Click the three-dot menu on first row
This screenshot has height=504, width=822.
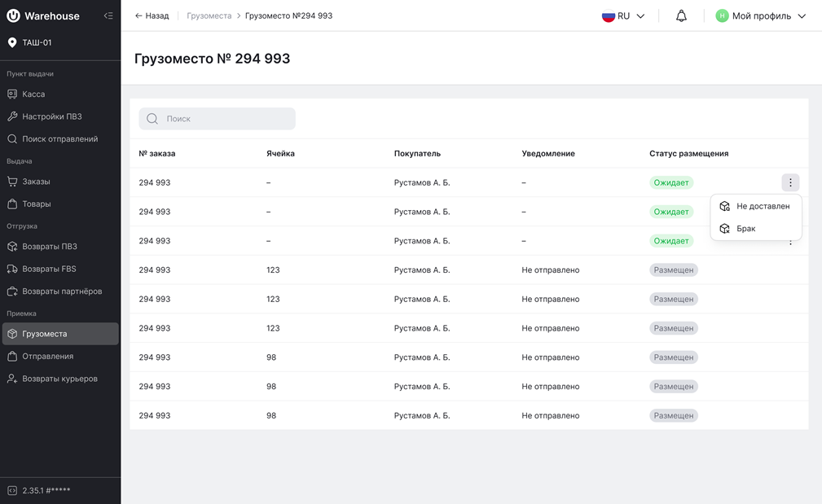tap(790, 182)
